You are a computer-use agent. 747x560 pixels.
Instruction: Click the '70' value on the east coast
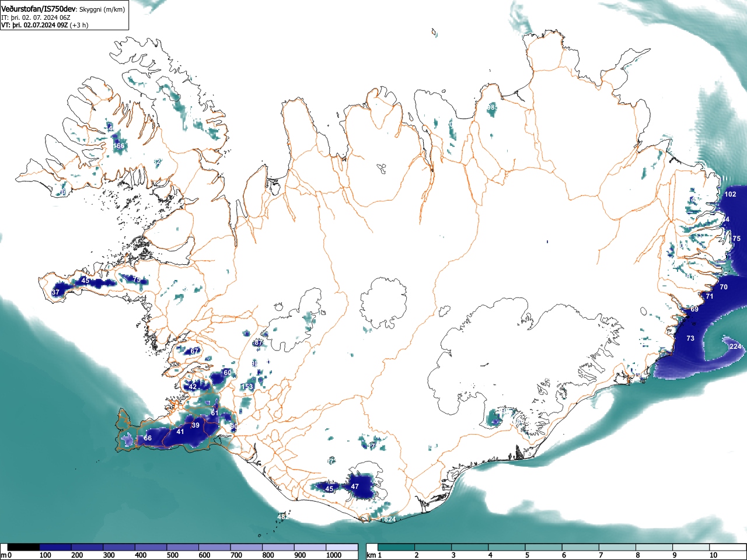point(724,287)
